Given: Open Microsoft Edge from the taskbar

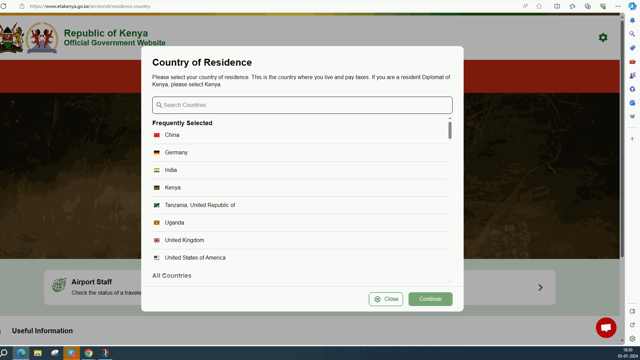Looking at the screenshot, I should pos(21,353).
